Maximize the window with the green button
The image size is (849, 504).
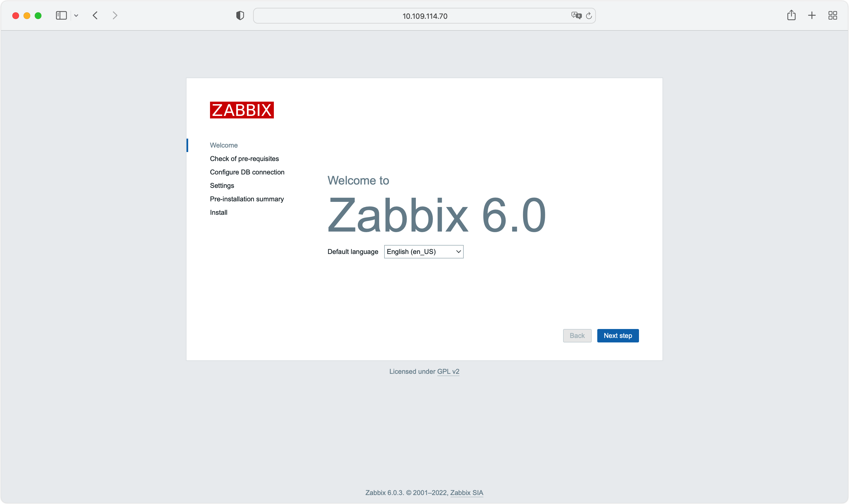tap(38, 16)
